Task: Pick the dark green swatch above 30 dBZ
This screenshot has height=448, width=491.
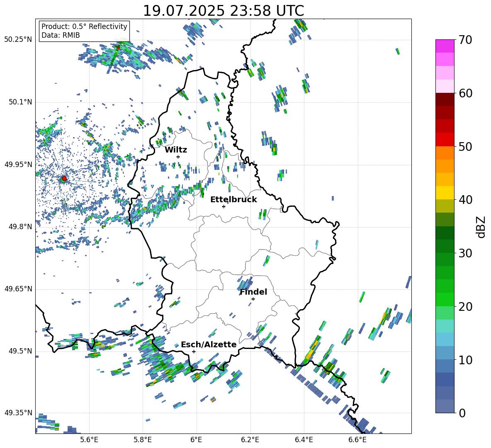Action: click(x=445, y=246)
